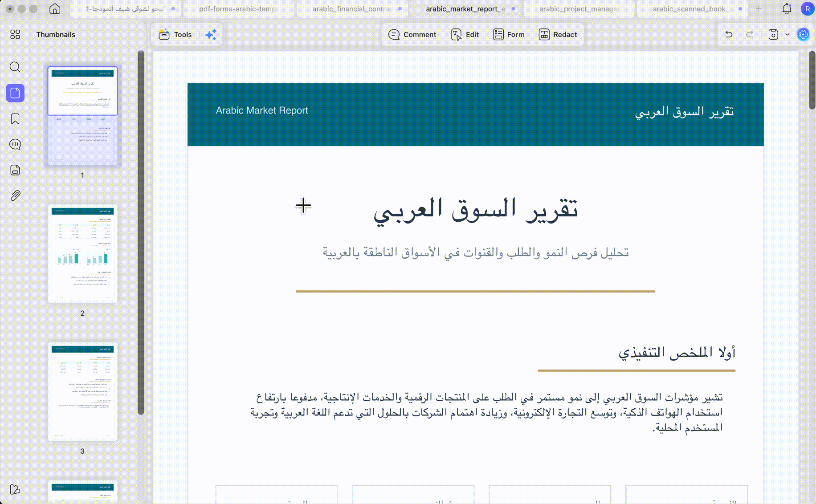
Task: Click the Edit text tool icon
Action: 456,34
